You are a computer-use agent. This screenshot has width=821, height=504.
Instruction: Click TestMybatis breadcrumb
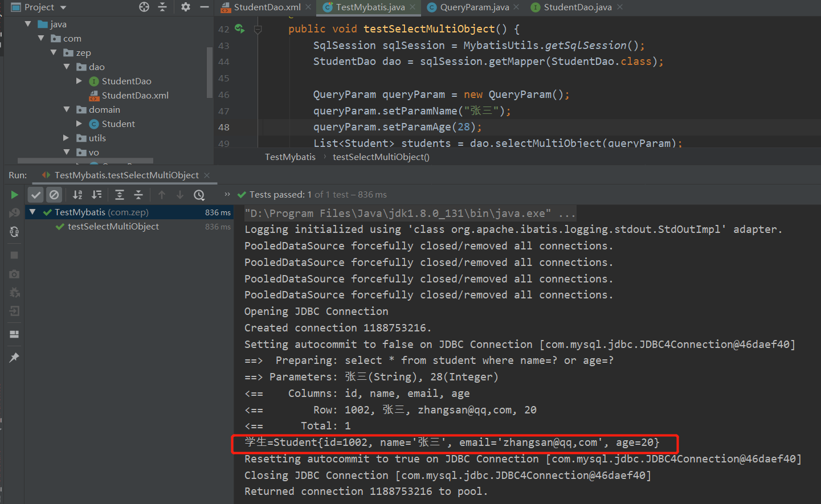(x=290, y=157)
